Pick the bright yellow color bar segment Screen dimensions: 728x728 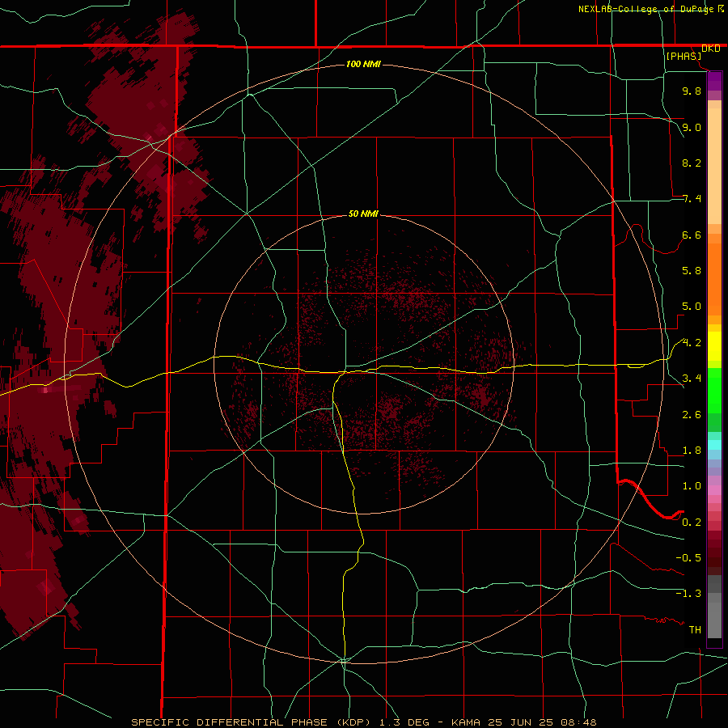[x=714, y=346]
